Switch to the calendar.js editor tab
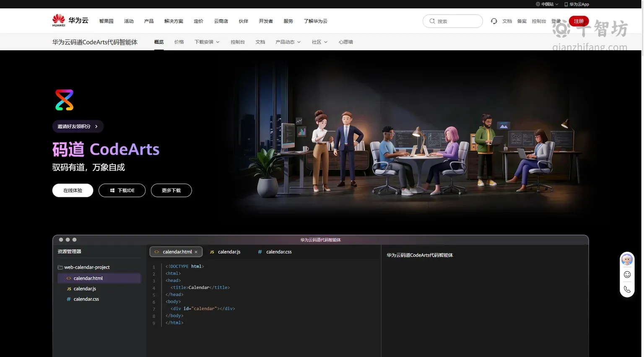644x357 pixels. pyautogui.click(x=225, y=252)
